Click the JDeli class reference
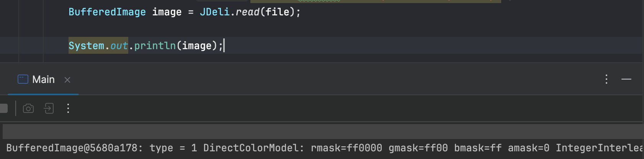 214,12
